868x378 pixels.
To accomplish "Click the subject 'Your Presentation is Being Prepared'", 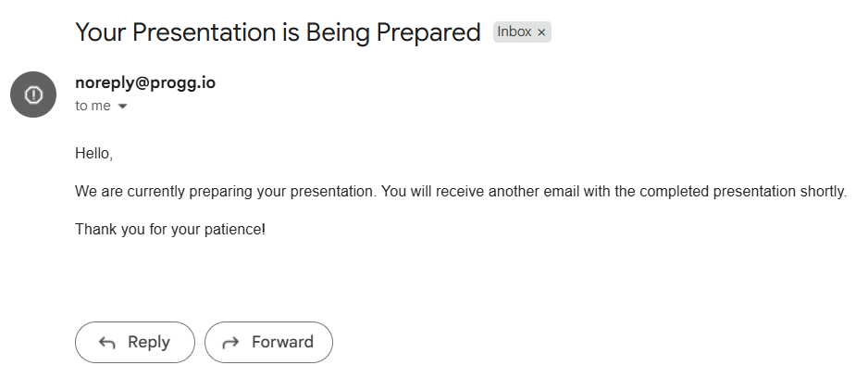I will pyautogui.click(x=278, y=32).
